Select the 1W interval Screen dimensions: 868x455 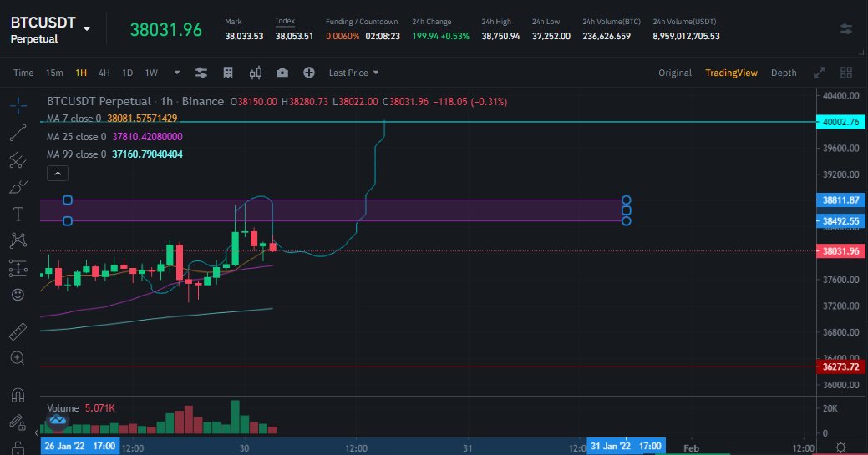(x=151, y=73)
